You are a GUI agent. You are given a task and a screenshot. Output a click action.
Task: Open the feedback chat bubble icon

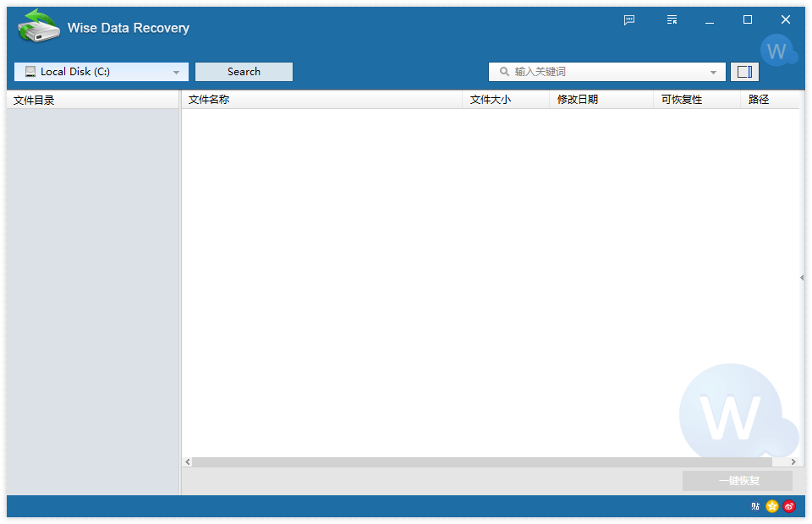[x=629, y=20]
